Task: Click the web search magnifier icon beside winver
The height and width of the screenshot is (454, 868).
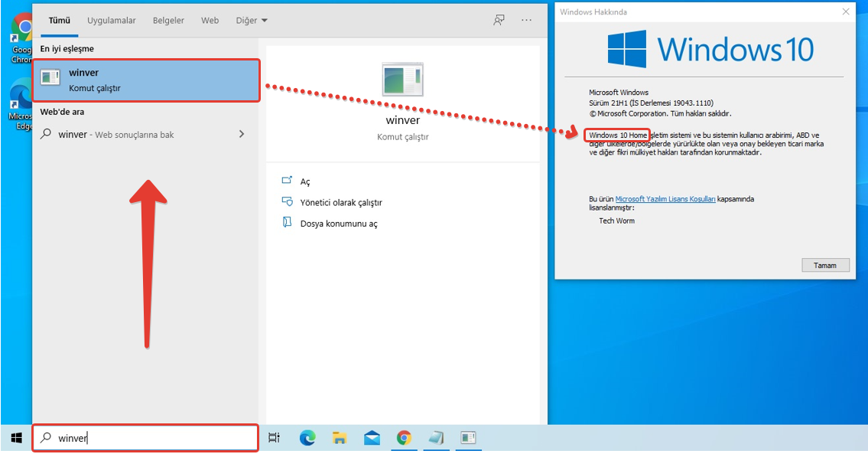Action: tap(47, 133)
